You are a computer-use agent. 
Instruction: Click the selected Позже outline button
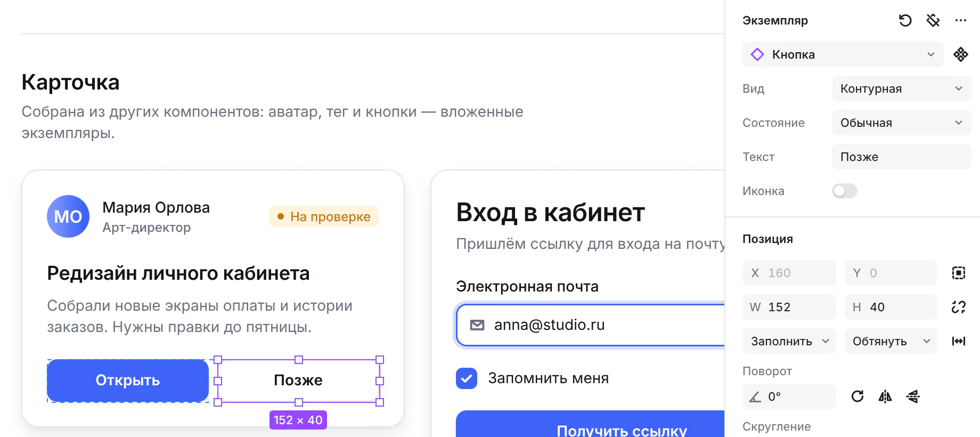298,381
